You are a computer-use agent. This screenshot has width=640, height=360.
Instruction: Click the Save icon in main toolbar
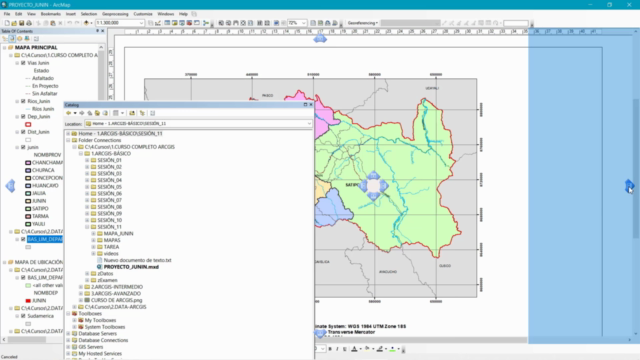point(22,23)
